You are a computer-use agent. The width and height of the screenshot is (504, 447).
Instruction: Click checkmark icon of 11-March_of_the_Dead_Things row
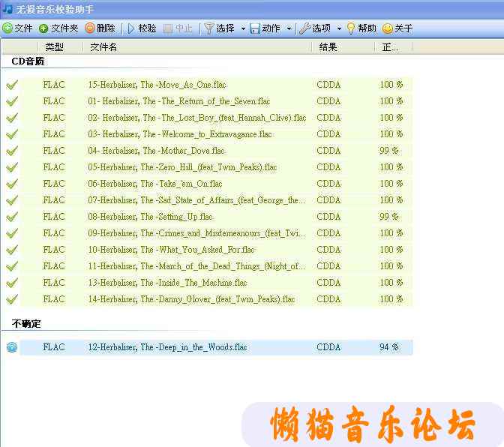(12, 266)
